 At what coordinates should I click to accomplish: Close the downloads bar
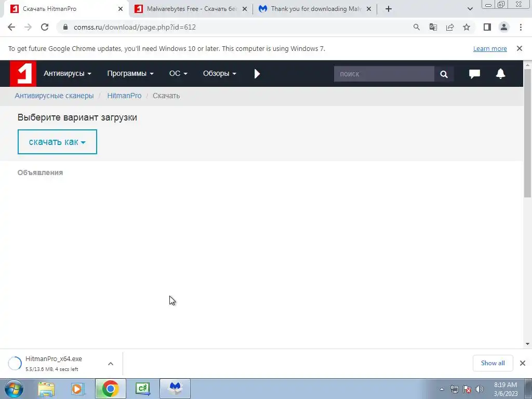pyautogui.click(x=523, y=363)
